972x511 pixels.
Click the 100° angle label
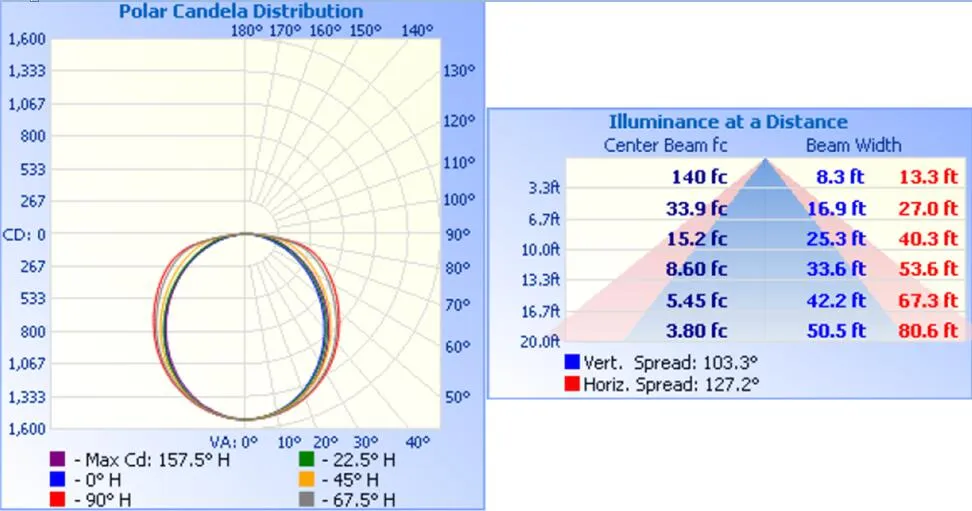459,200
